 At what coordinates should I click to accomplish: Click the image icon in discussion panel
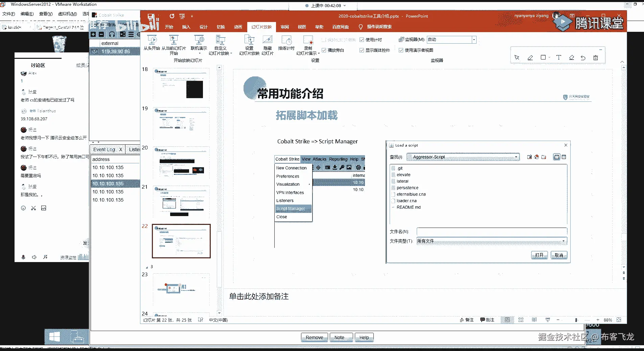coord(44,208)
